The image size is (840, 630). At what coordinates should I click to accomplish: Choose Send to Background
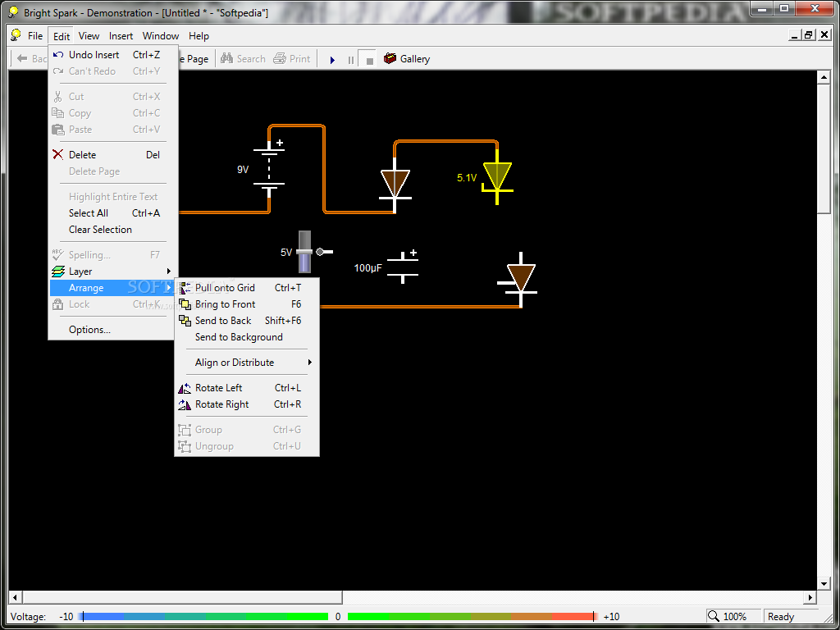pyautogui.click(x=247, y=337)
